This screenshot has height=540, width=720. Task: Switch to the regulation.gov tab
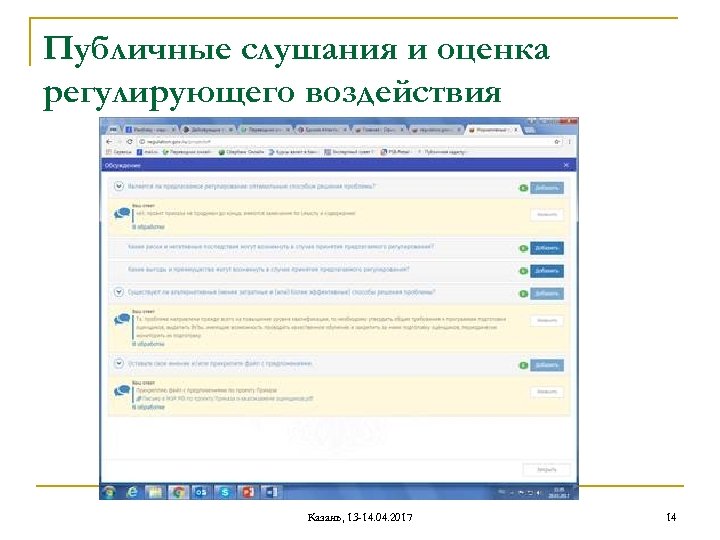436,130
